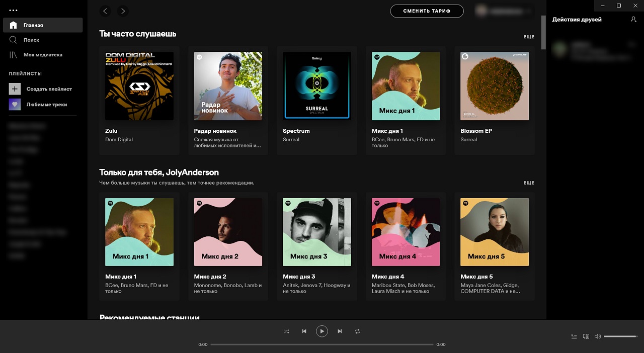This screenshot has width=644, height=353.
Task: Expand the user profile dropdown
Action: (505, 11)
